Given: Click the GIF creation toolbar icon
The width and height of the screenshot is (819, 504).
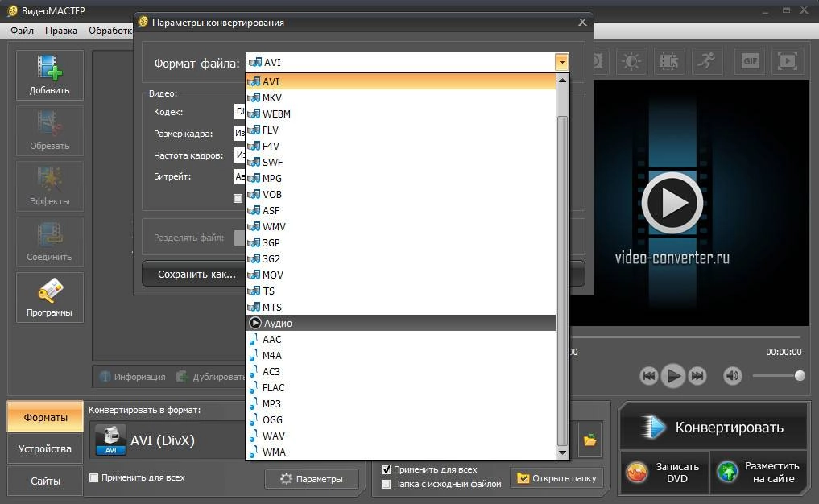Looking at the screenshot, I should coord(750,61).
